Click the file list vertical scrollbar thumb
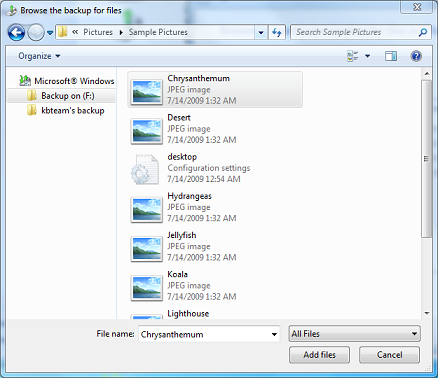This screenshot has width=438, height=378. point(427,159)
